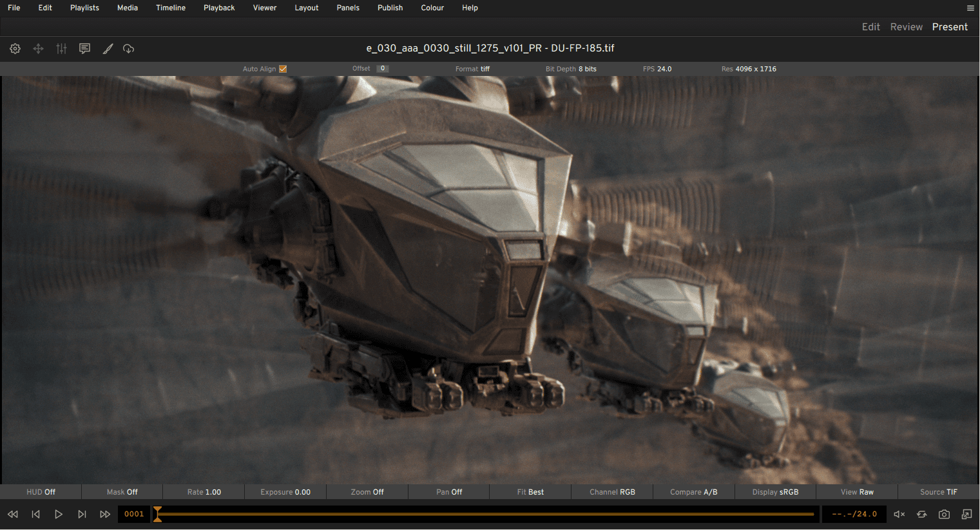Viewport: 980px width, 530px height.
Task: Toggle the HUD Off setting
Action: click(x=41, y=492)
